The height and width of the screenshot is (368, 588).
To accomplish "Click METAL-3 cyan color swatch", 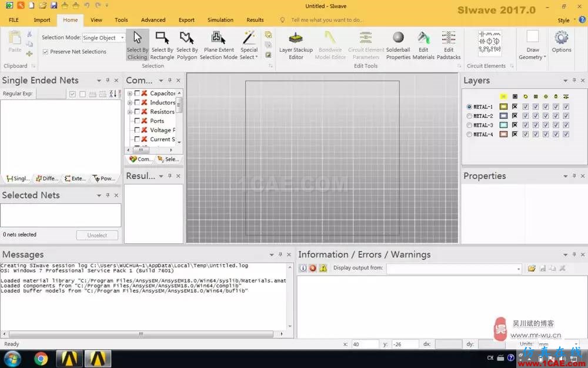I will click(503, 125).
